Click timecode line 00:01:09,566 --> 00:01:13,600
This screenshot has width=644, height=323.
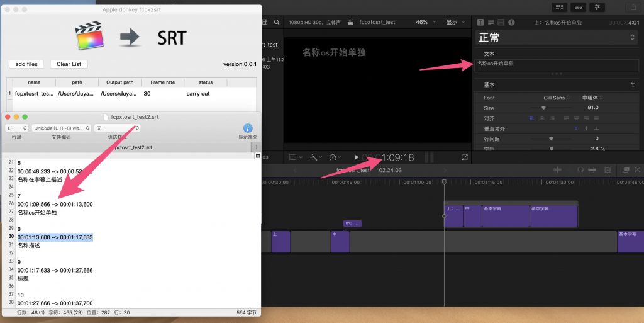point(55,204)
